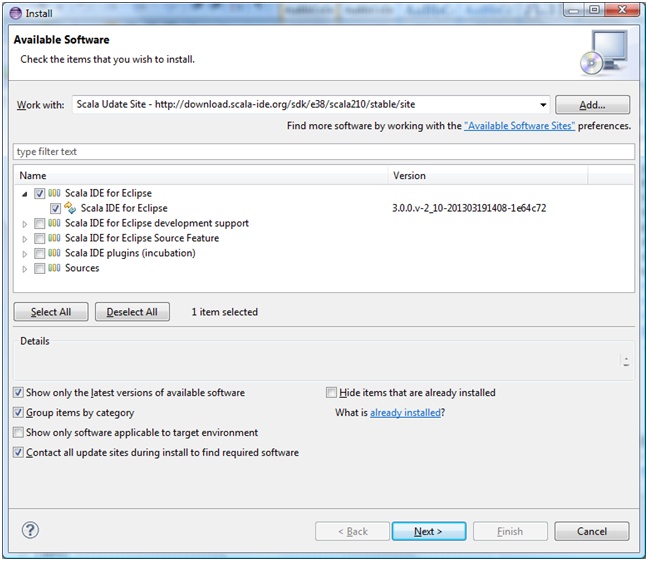Viewport: 648px width, 561px height.
Task: Click feature icon of child Scala IDE for Eclipse
Action: tap(70, 208)
